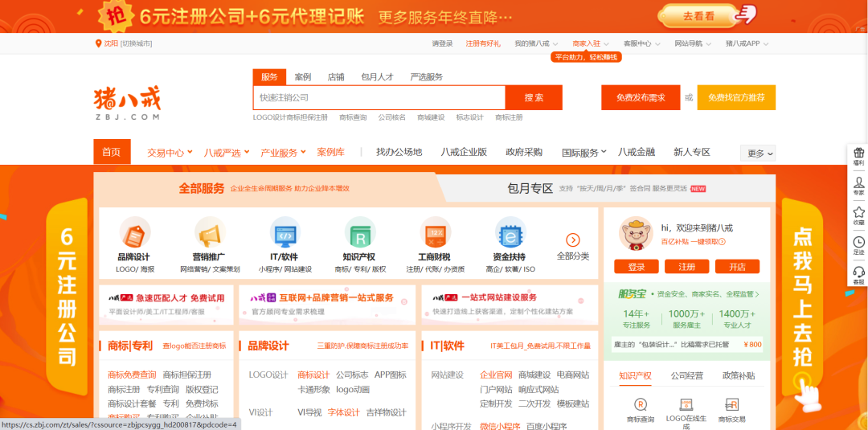Click the 企业官网 link
The height and width of the screenshot is (430, 868).
496,375
